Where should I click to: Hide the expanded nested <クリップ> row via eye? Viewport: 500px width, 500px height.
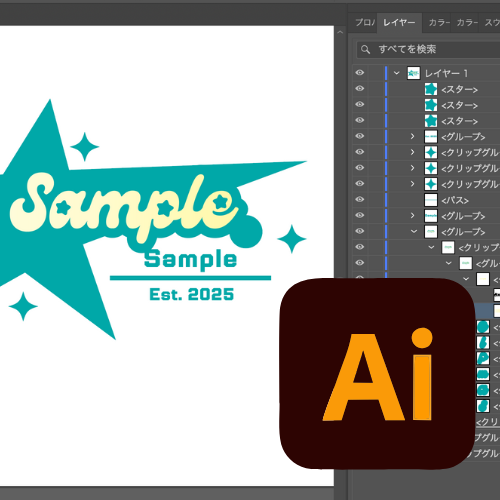tap(360, 247)
